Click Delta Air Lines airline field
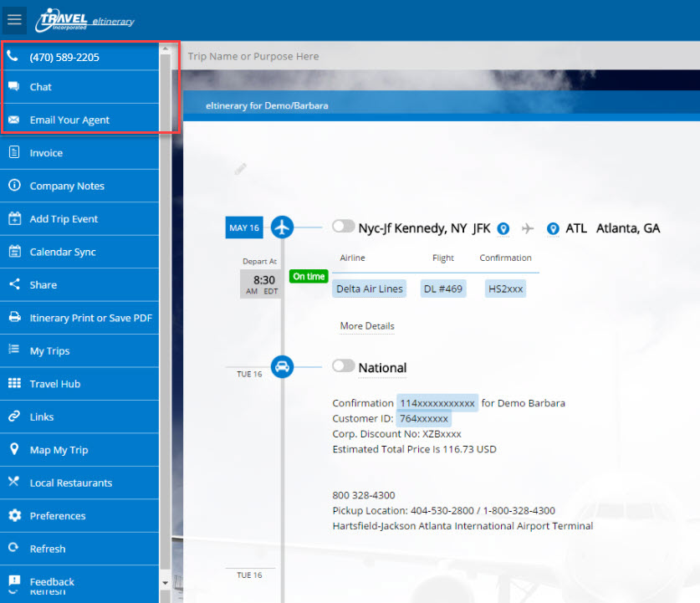700x603 pixels. point(369,289)
